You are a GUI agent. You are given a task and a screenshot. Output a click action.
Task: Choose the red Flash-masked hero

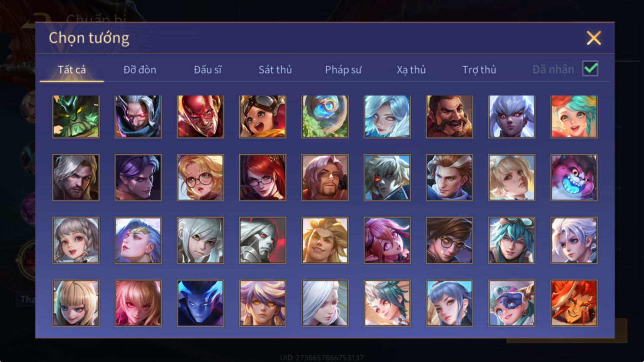pos(200,117)
